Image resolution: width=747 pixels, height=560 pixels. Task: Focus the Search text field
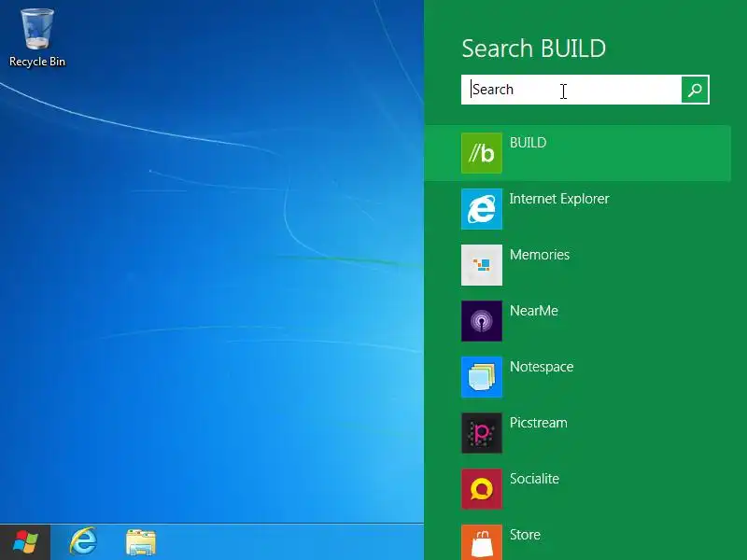(571, 90)
